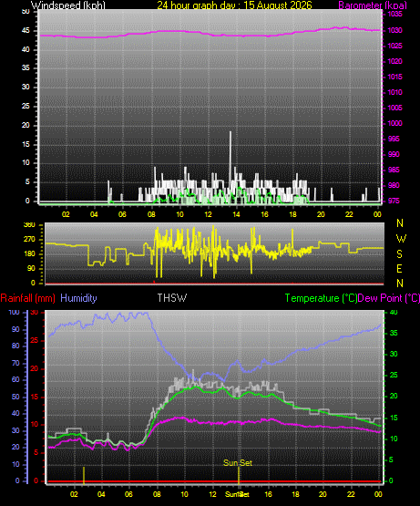Click the E compass label on direction graph
This screenshot has height=506, width=420.
[399, 268]
